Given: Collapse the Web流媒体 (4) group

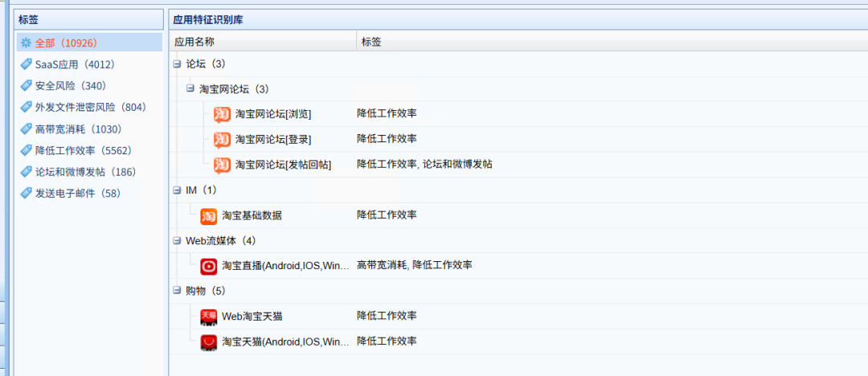Looking at the screenshot, I should point(177,240).
